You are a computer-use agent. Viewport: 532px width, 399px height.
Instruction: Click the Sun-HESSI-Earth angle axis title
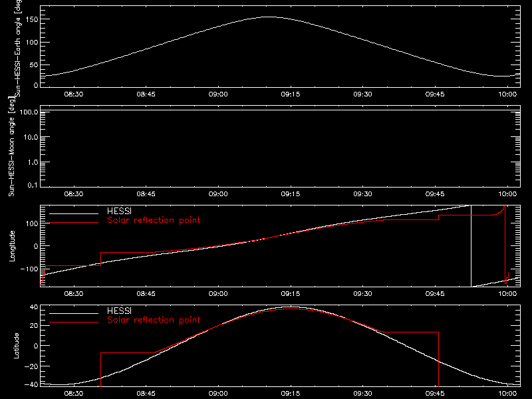[18, 48]
